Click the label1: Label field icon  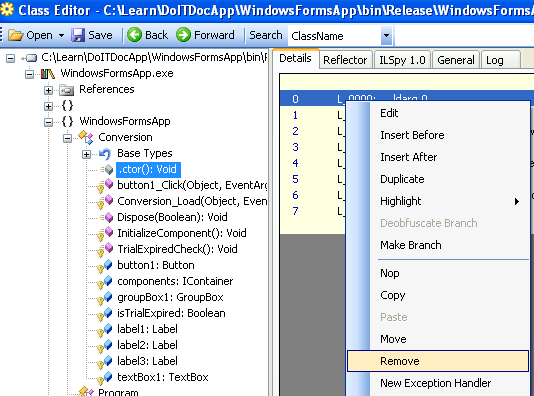[104, 330]
